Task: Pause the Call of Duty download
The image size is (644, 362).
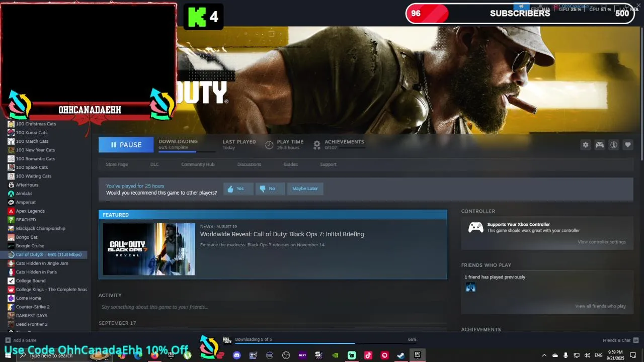Action: pyautogui.click(x=126, y=145)
